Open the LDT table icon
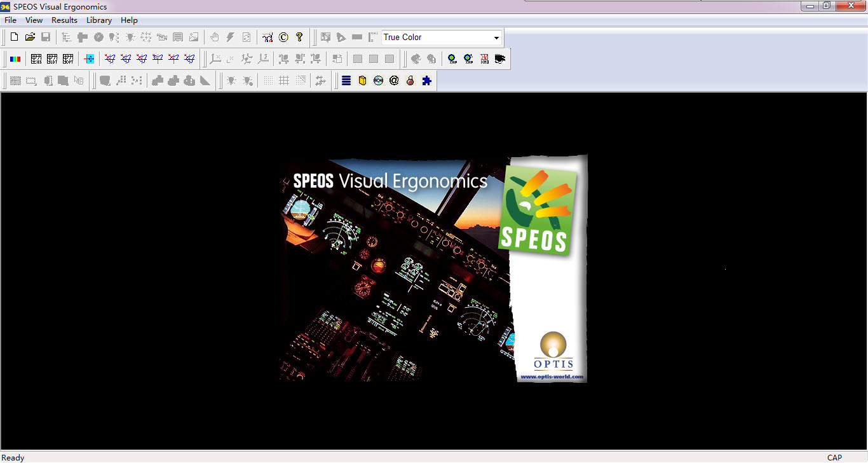 [x=52, y=59]
